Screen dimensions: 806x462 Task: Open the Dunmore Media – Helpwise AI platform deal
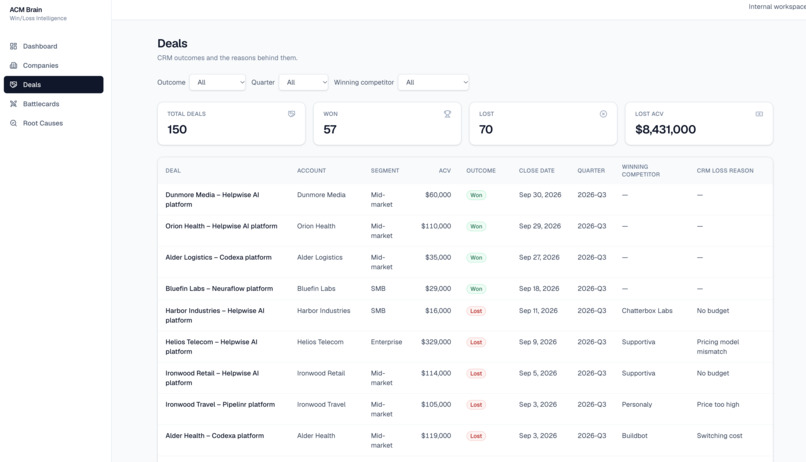(x=212, y=199)
